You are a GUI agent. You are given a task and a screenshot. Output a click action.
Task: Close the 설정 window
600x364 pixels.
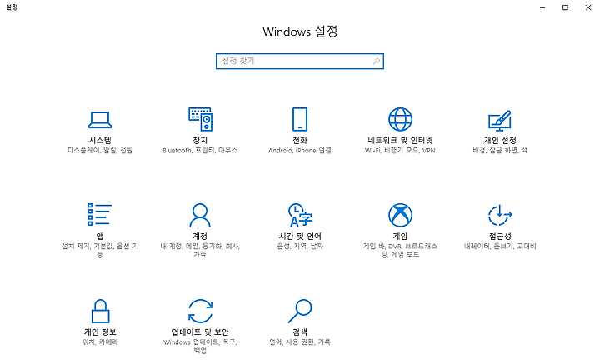588,7
